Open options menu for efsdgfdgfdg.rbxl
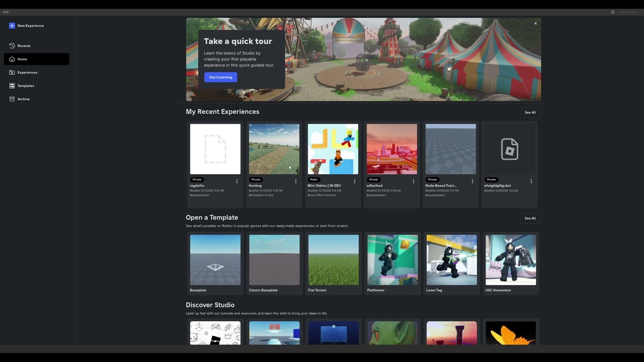 [531, 182]
